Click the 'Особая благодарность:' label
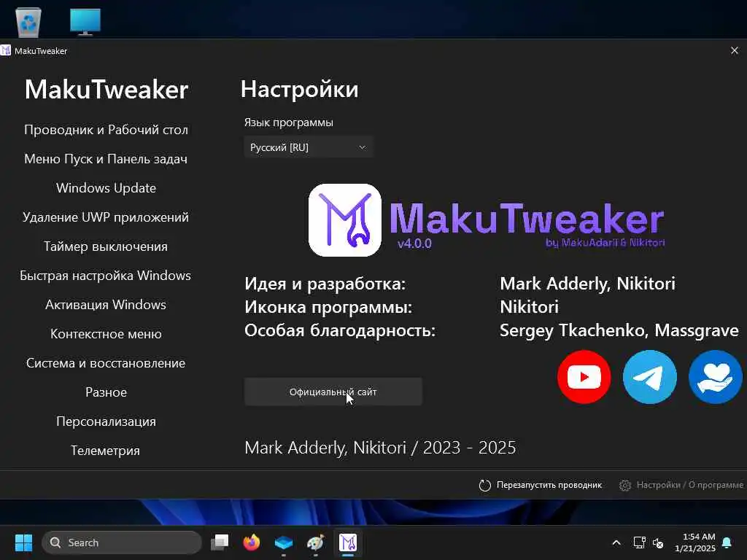 (x=340, y=330)
